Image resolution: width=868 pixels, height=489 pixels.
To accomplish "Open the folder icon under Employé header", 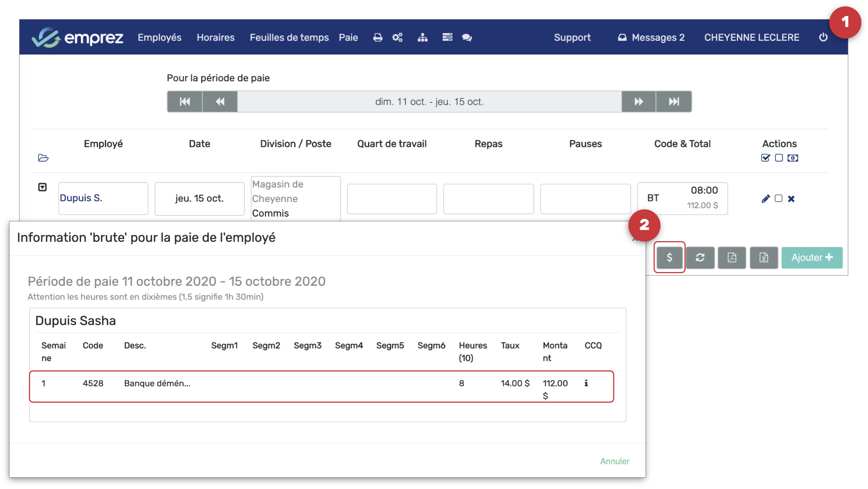I will tap(43, 158).
